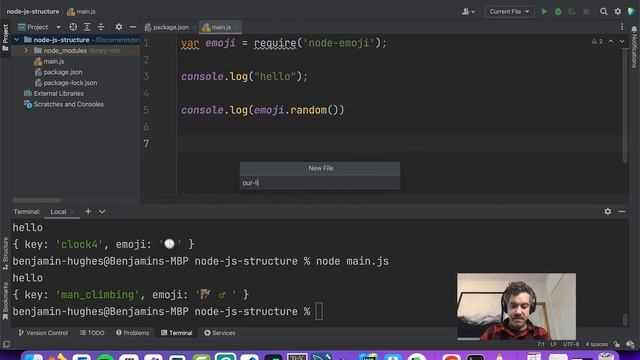Screen dimensions: 640x360
Task: Open terminal panel settings gear
Action: [608, 211]
